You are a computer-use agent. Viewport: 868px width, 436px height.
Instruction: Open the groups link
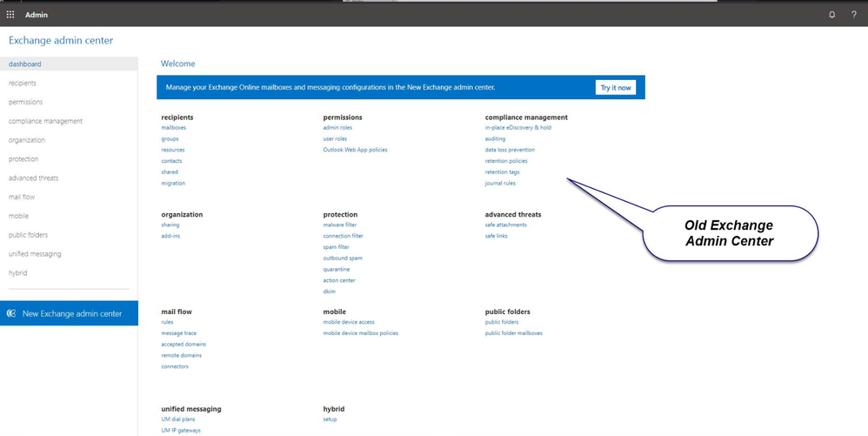[x=170, y=138]
